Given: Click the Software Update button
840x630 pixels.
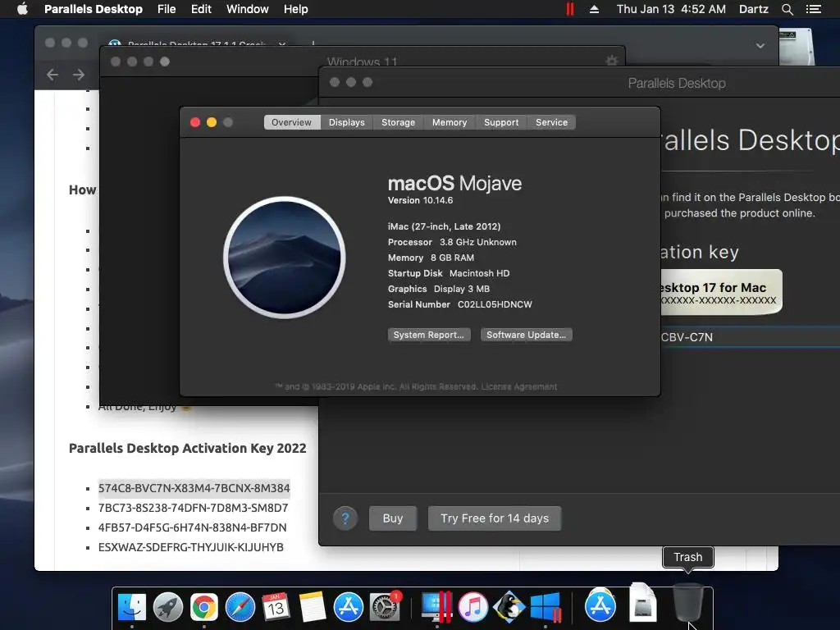Looking at the screenshot, I should click(526, 335).
